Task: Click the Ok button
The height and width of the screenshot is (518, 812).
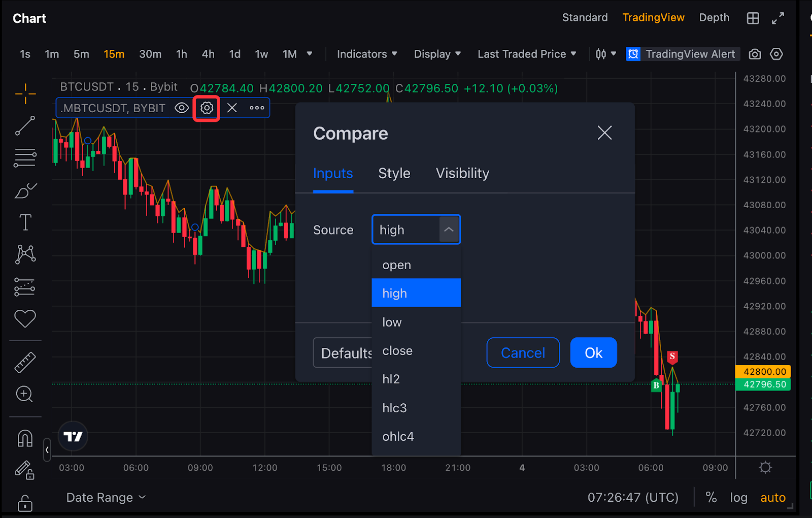Action: (593, 352)
